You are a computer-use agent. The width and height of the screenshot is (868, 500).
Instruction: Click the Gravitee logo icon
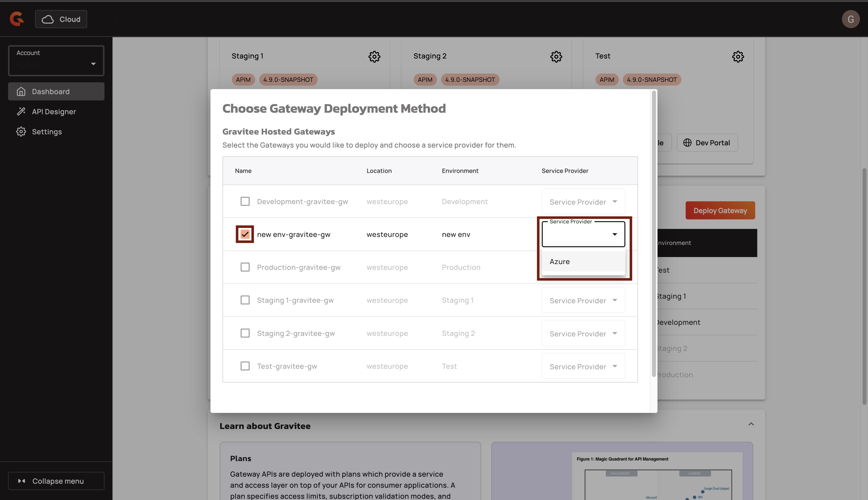[x=17, y=19]
